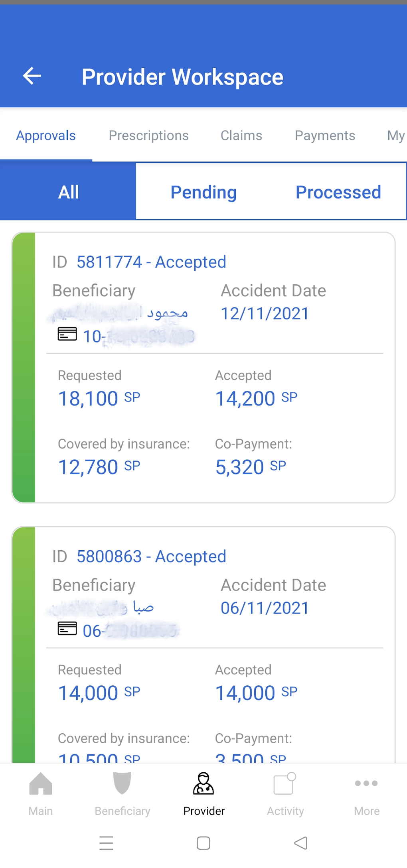Open approval ID 5800863 - Accepted
Image resolution: width=407 pixels, height=868 pixels.
click(x=151, y=557)
